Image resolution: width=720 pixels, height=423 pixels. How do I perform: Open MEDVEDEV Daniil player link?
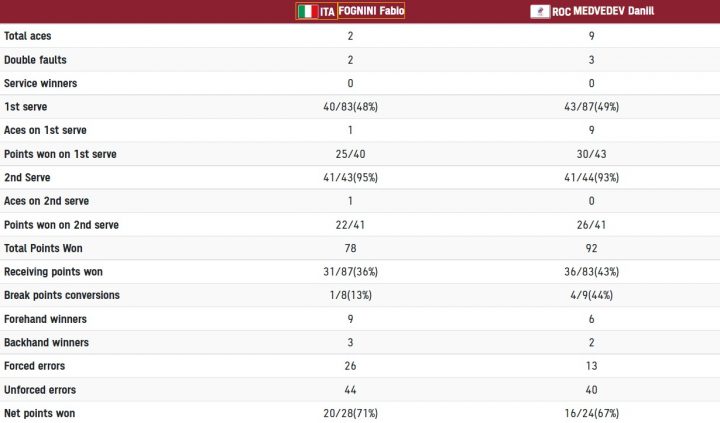[x=613, y=11]
